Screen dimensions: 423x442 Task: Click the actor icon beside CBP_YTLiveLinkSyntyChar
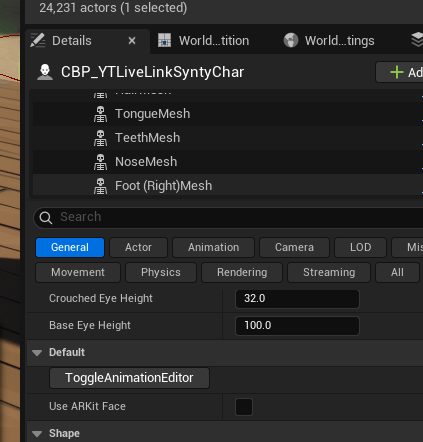click(45, 72)
